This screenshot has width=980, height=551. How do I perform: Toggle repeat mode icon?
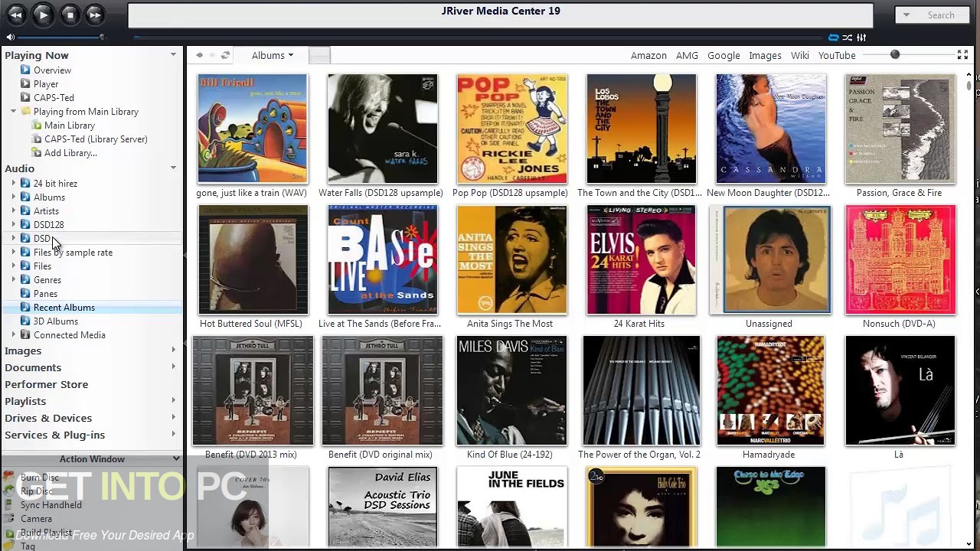tap(834, 37)
